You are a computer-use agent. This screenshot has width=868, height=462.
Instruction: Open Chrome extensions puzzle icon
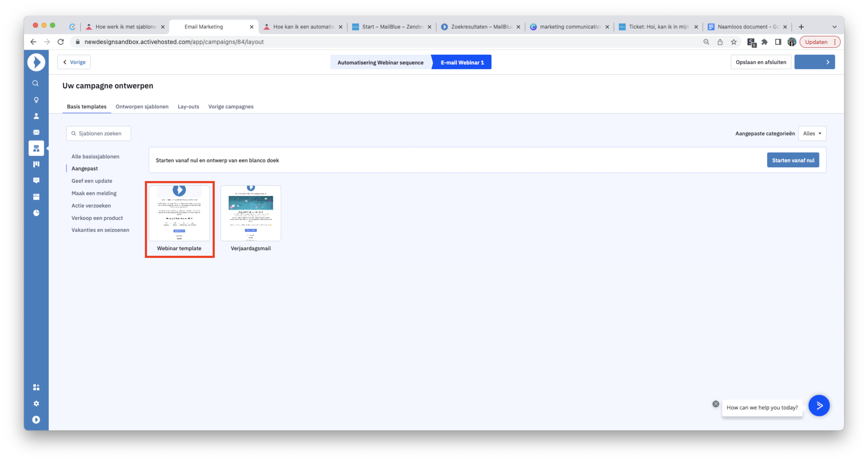tap(765, 42)
